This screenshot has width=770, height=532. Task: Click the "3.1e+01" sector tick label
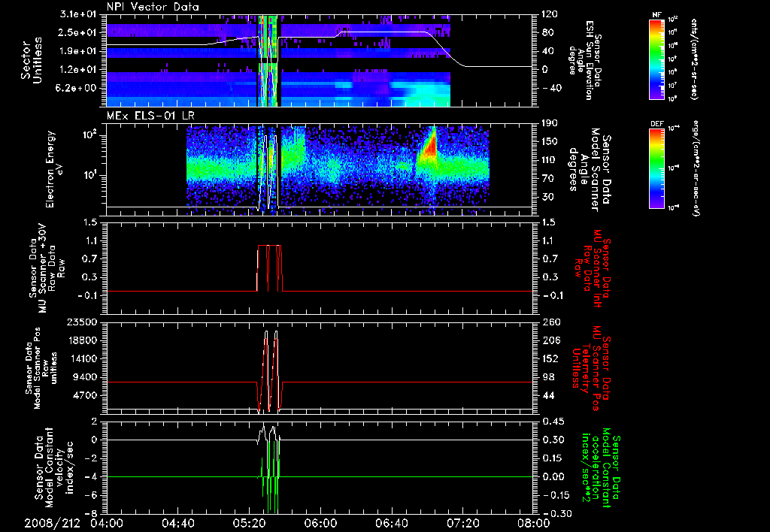click(x=79, y=14)
